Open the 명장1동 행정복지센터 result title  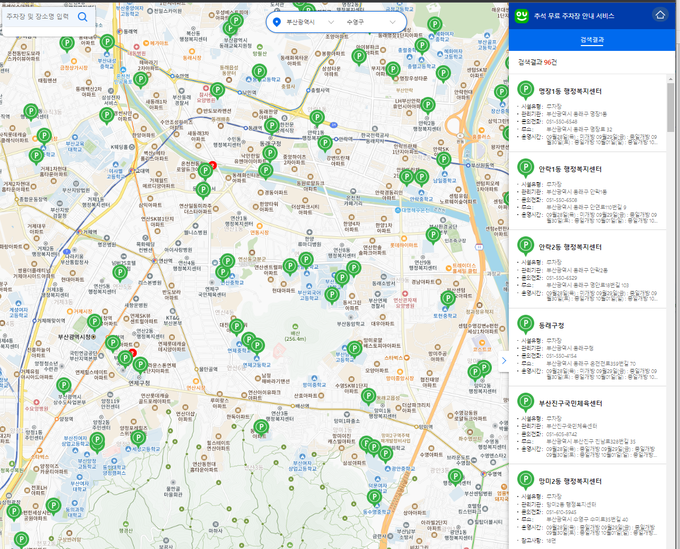[x=570, y=91]
